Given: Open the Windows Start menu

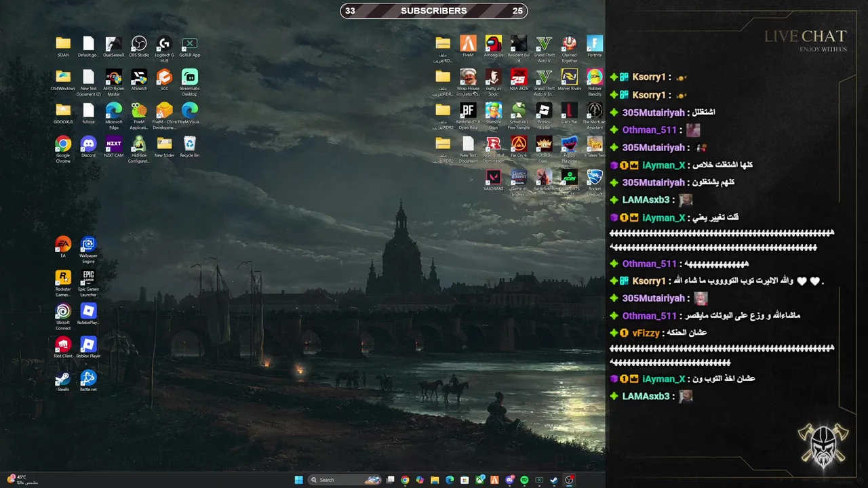Looking at the screenshot, I should (299, 480).
